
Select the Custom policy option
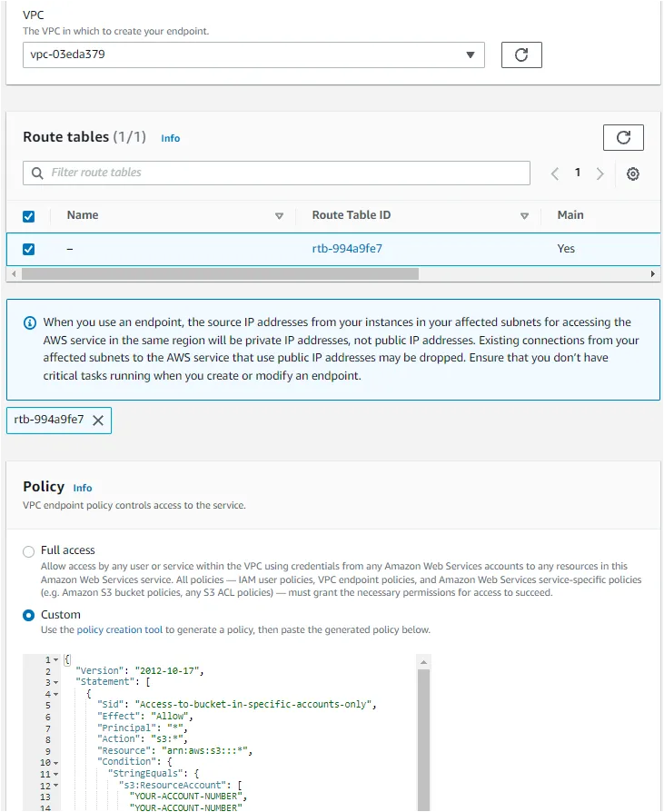(28, 615)
